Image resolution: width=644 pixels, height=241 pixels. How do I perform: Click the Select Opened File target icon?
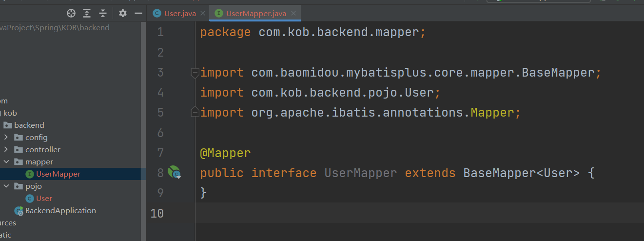coord(71,13)
